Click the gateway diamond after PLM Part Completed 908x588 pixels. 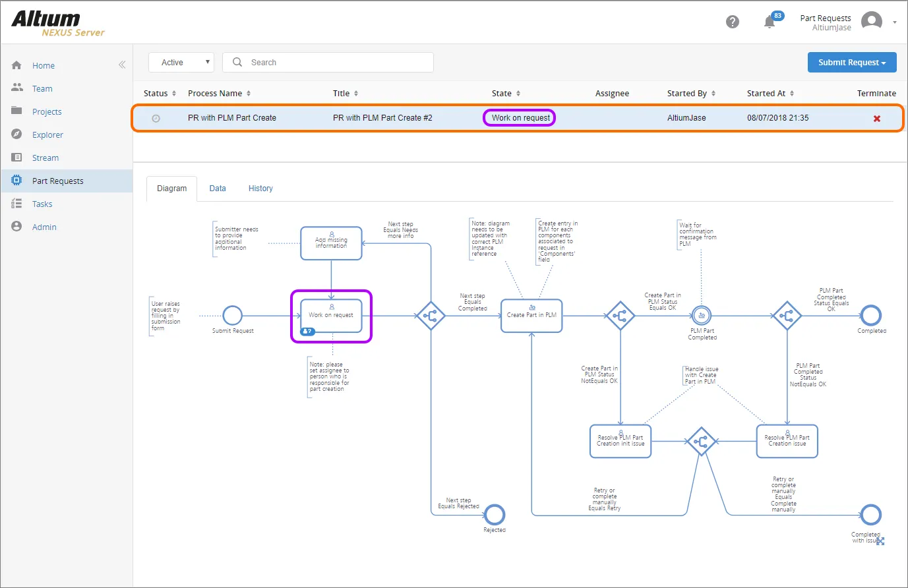tap(787, 316)
